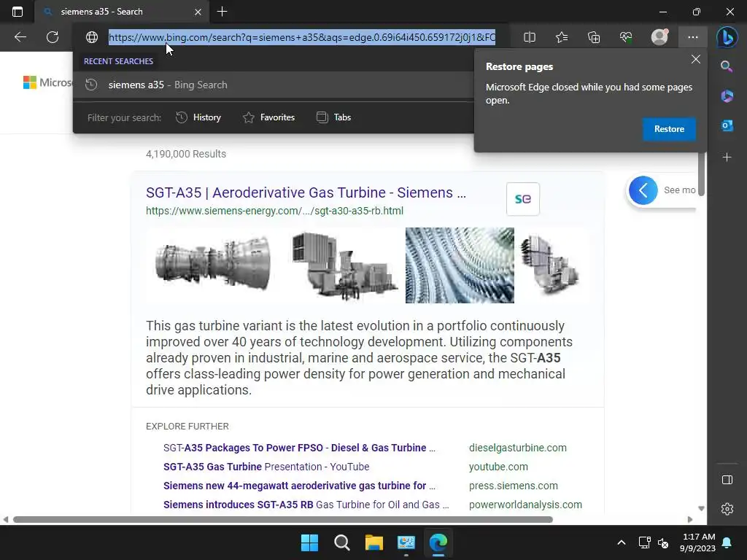The image size is (747, 560).
Task: Expand the See more panel arrow
Action: (643, 190)
